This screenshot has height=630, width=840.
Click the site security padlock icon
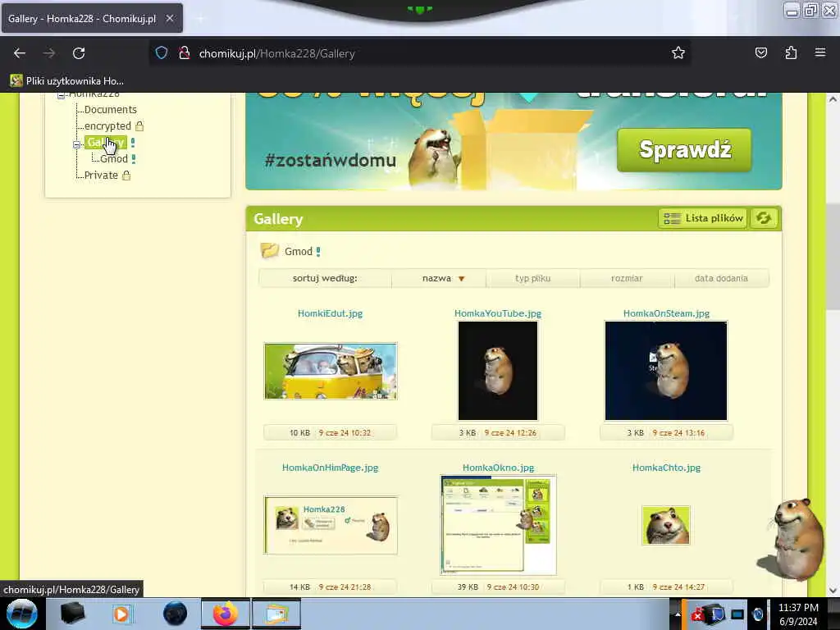185,53
